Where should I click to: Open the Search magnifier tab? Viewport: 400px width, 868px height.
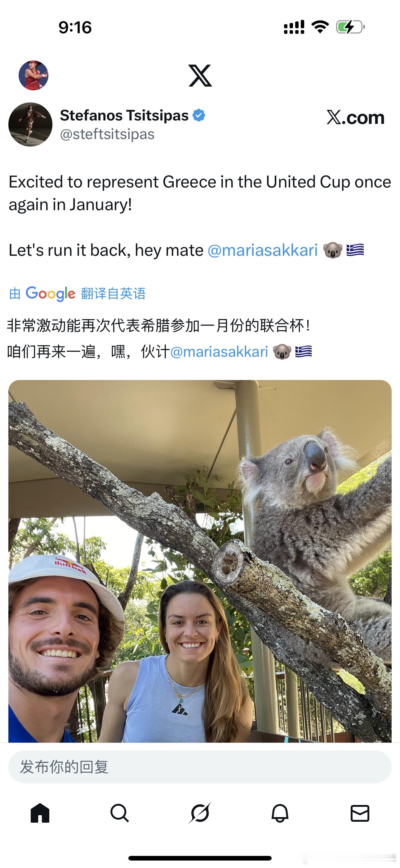click(119, 813)
